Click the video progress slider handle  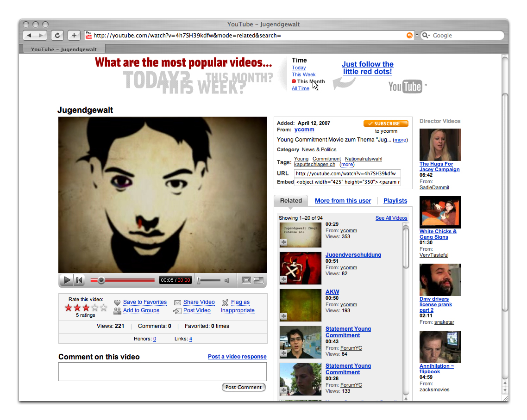tap(101, 280)
